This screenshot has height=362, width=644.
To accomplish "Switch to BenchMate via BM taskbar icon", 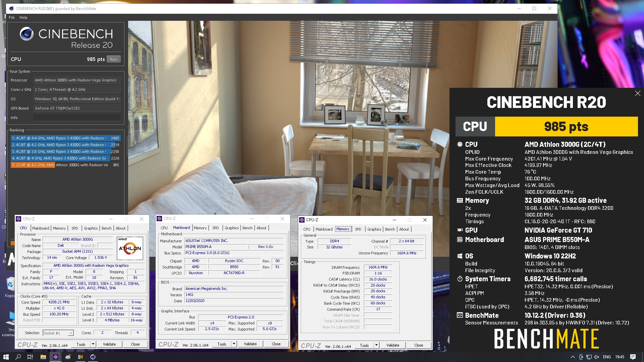I will [x=80, y=357].
